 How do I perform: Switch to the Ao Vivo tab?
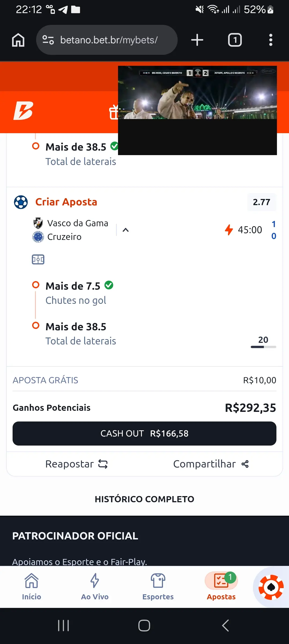(95, 587)
